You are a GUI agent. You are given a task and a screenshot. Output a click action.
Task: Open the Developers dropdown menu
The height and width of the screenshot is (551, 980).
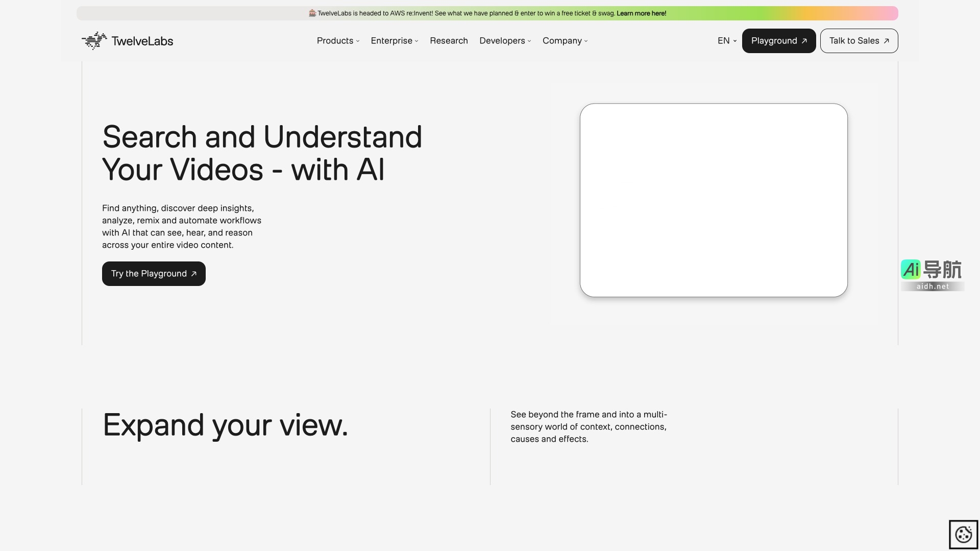pyautogui.click(x=505, y=41)
